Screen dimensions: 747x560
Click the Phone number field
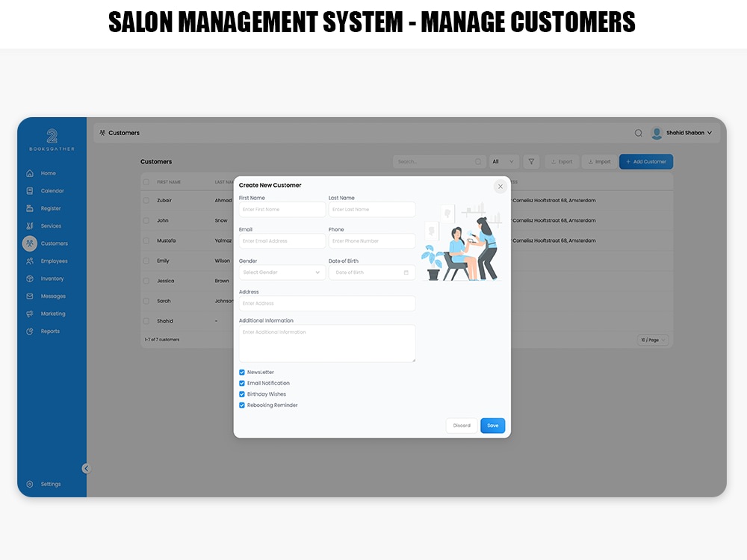372,241
